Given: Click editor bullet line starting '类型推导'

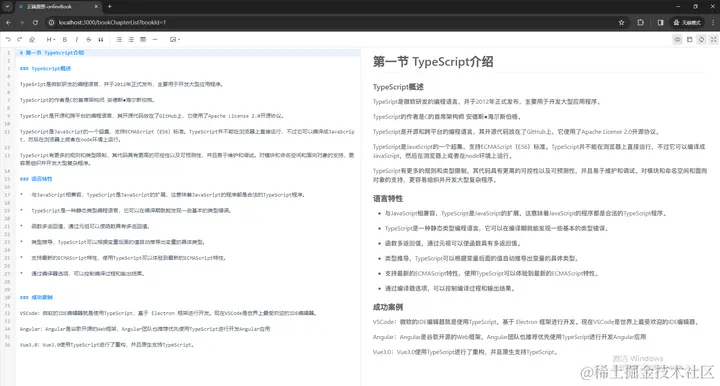Looking at the screenshot, I should pyautogui.click(x=118, y=242).
